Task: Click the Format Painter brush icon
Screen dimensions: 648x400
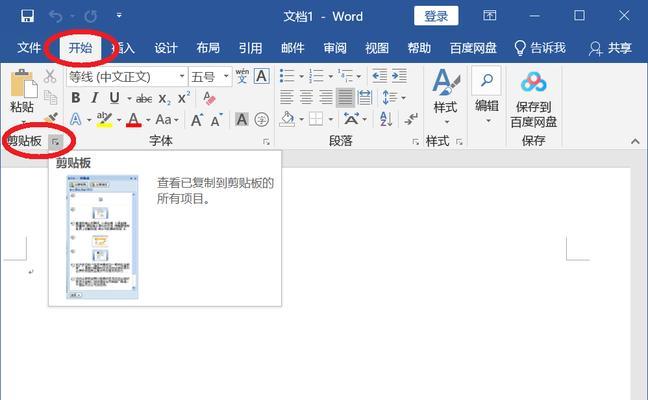Action: pos(51,119)
